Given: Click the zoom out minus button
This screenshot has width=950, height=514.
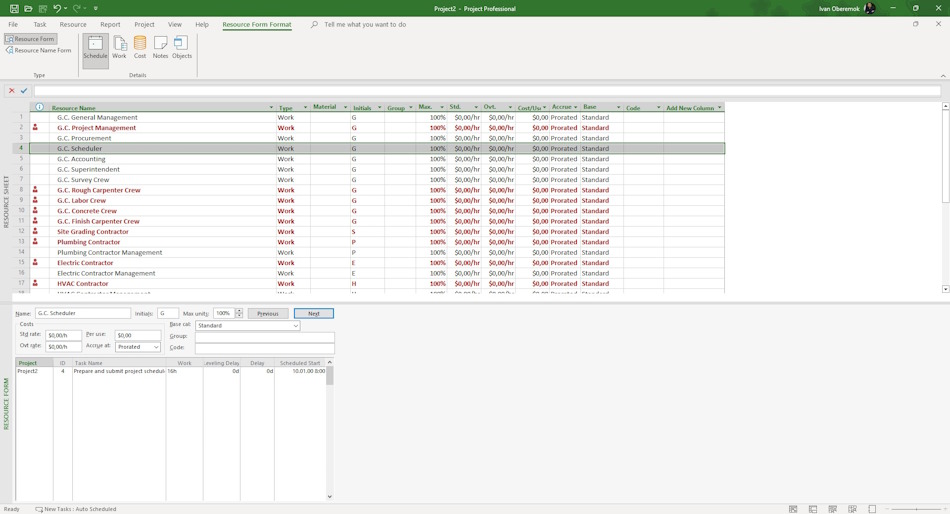Looking at the screenshot, I should pyautogui.click(x=887, y=509).
